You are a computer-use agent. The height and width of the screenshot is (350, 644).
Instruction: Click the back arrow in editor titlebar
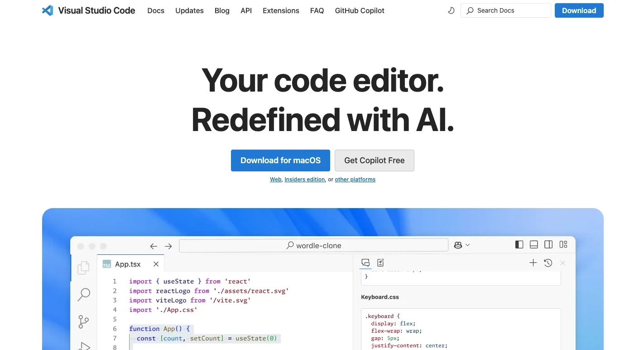click(154, 246)
